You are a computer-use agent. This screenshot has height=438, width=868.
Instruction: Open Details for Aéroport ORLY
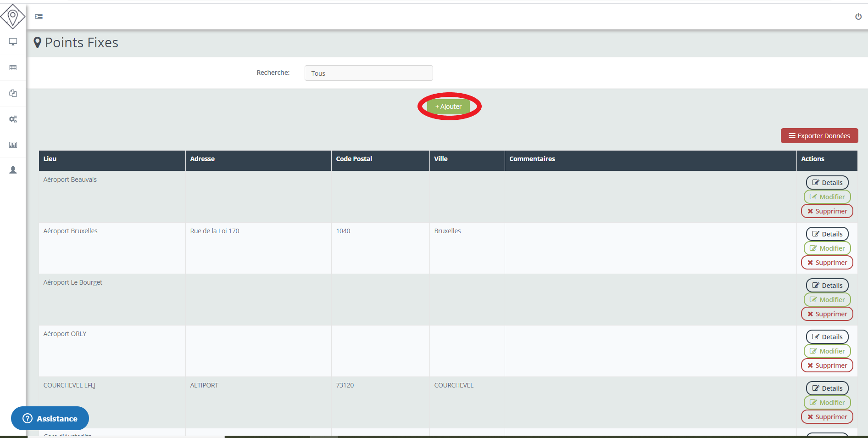pos(827,337)
